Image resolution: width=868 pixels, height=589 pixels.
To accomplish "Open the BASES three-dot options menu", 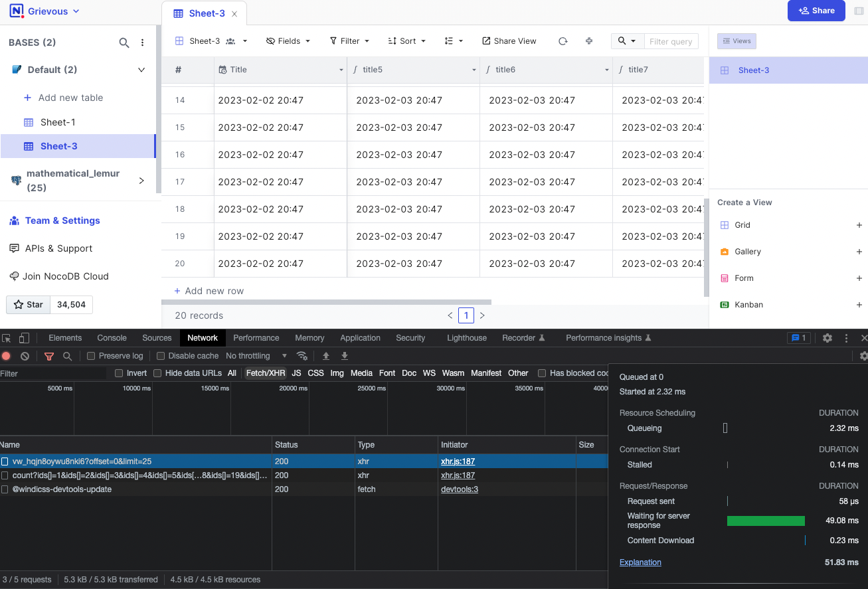I will point(142,42).
